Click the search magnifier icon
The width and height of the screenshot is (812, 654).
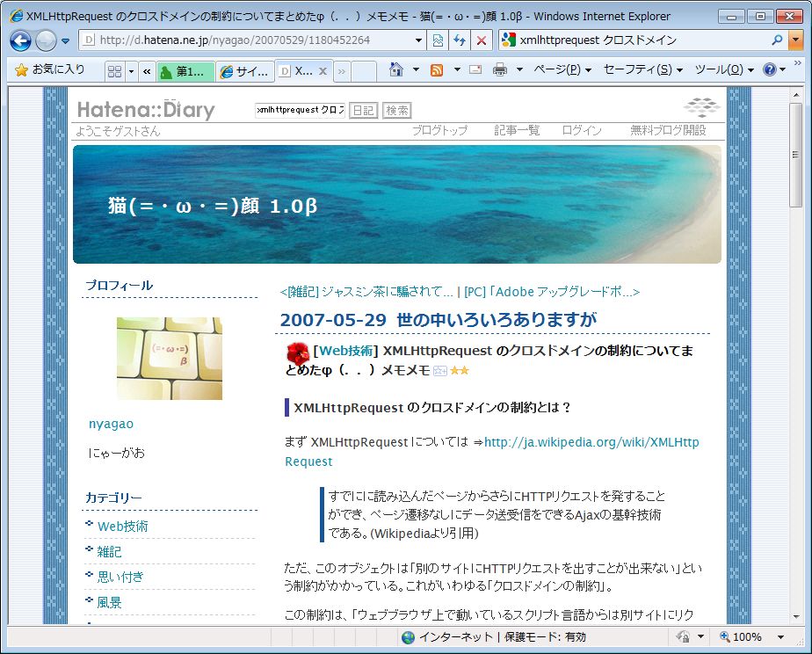click(777, 40)
